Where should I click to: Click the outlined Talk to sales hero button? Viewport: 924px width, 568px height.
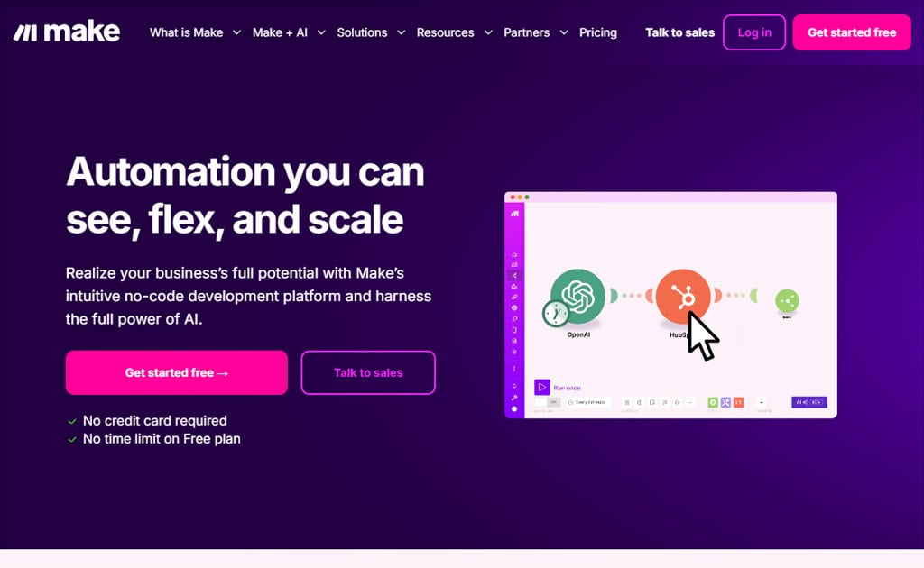(368, 372)
